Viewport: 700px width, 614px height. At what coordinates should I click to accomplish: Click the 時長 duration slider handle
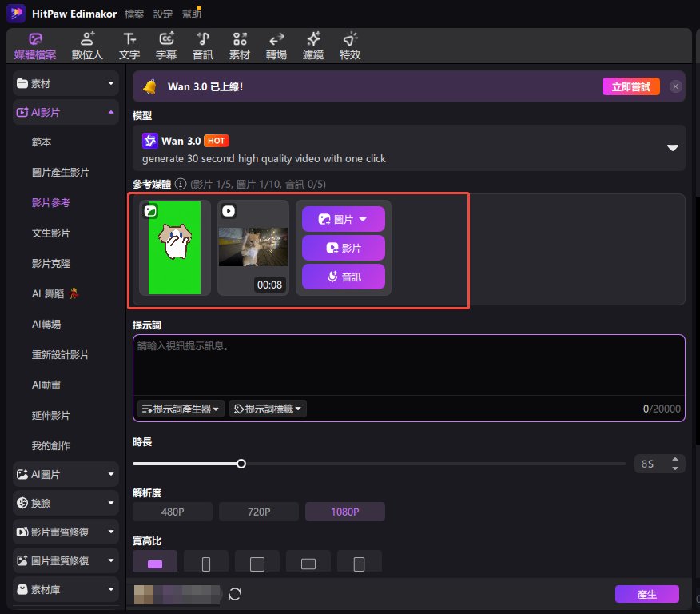point(241,464)
